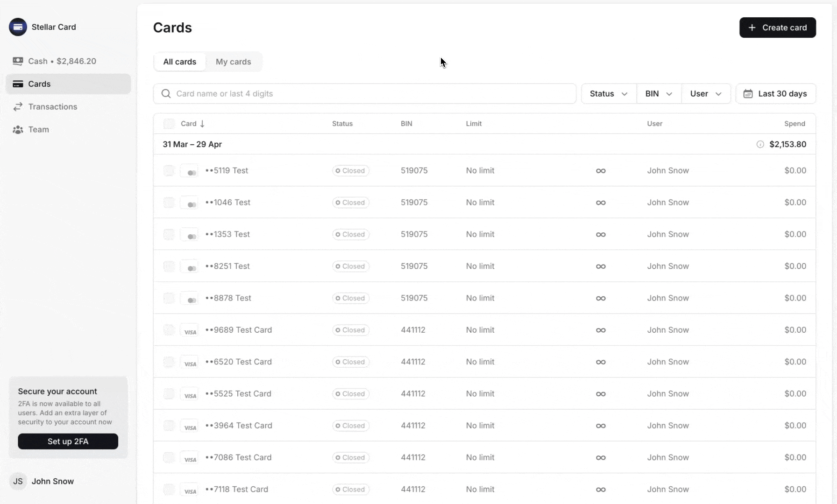
Task: Check the box for card 3964 Test Card
Action: (169, 426)
